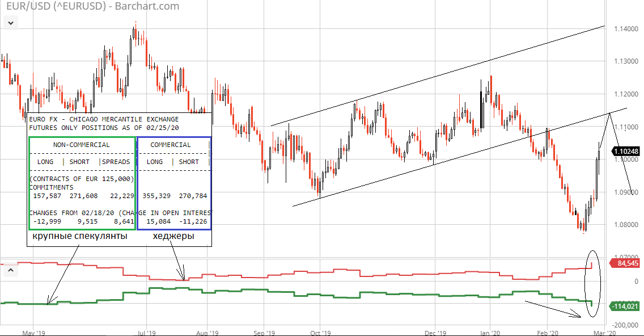Select the Jan '20 date axis label
The image size is (644, 336).
pyautogui.click(x=490, y=331)
